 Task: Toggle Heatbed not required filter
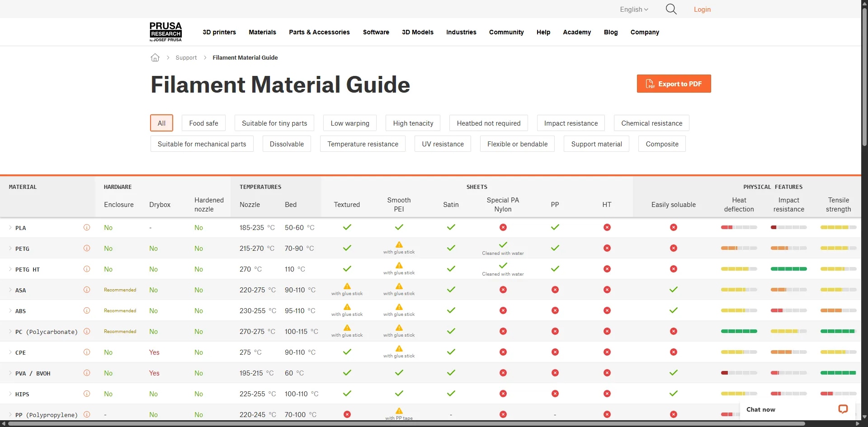[489, 123]
